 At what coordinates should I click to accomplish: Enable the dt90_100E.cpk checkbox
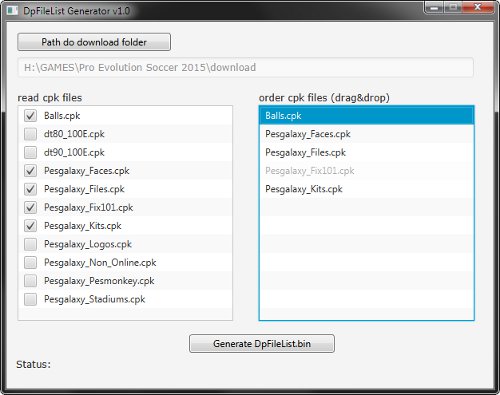(30, 152)
